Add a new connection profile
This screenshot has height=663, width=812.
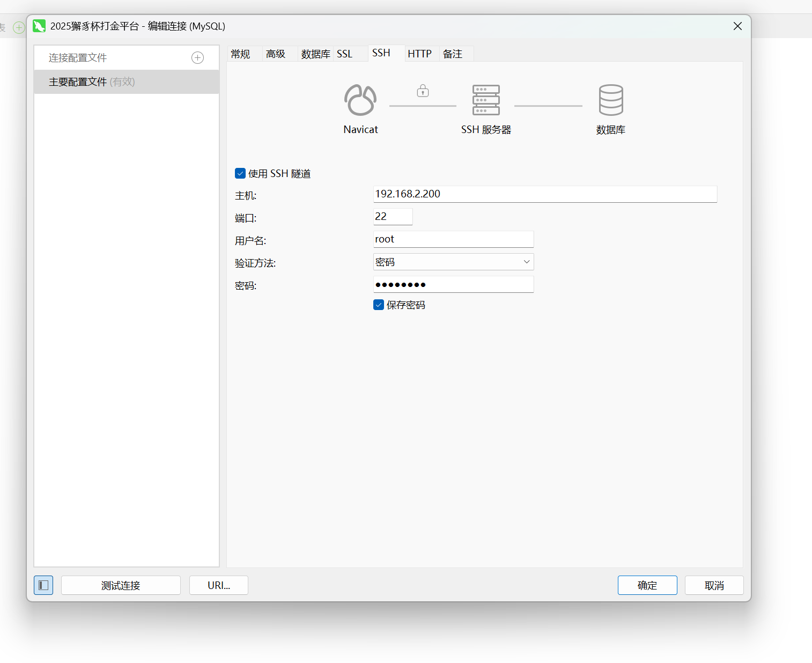tap(197, 58)
